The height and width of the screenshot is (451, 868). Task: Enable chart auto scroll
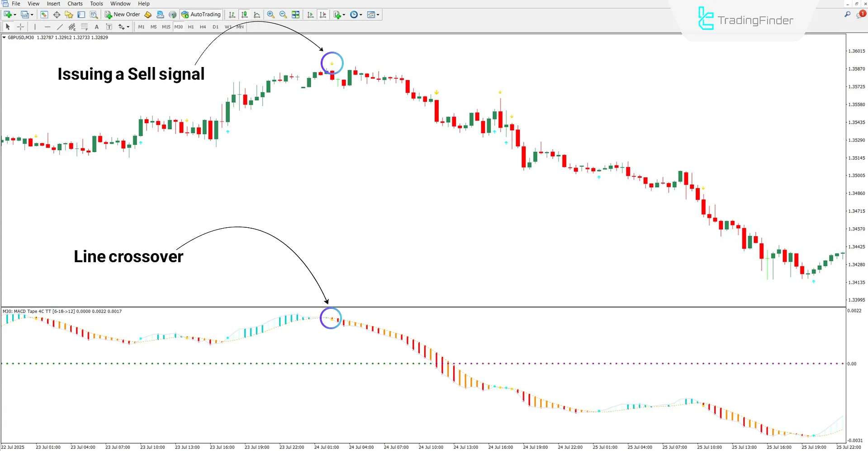310,14
